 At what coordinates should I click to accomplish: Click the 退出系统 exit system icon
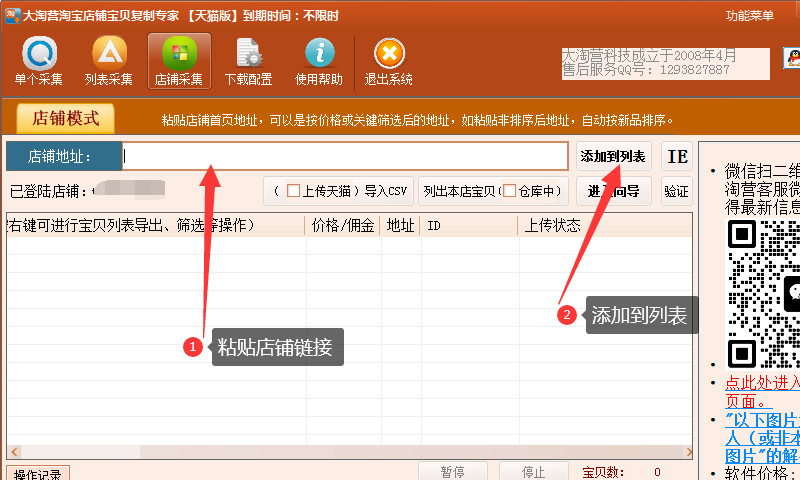389,60
